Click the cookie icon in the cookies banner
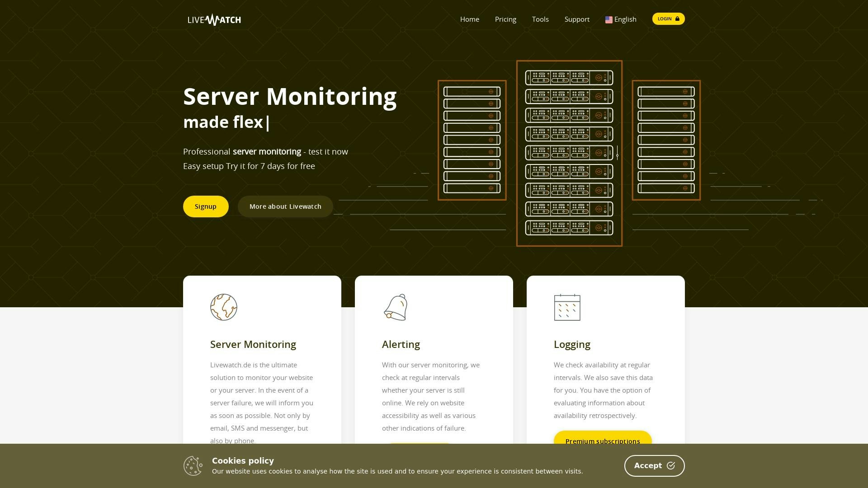The image size is (868, 488). 193,465
